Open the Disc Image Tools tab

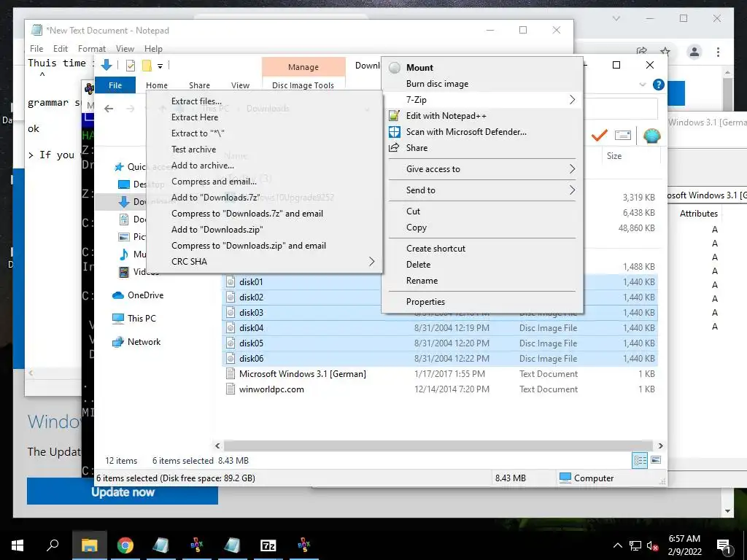click(303, 85)
